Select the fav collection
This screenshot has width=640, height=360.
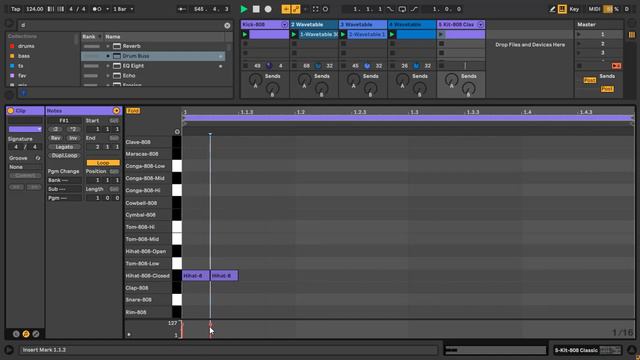[x=22, y=76]
